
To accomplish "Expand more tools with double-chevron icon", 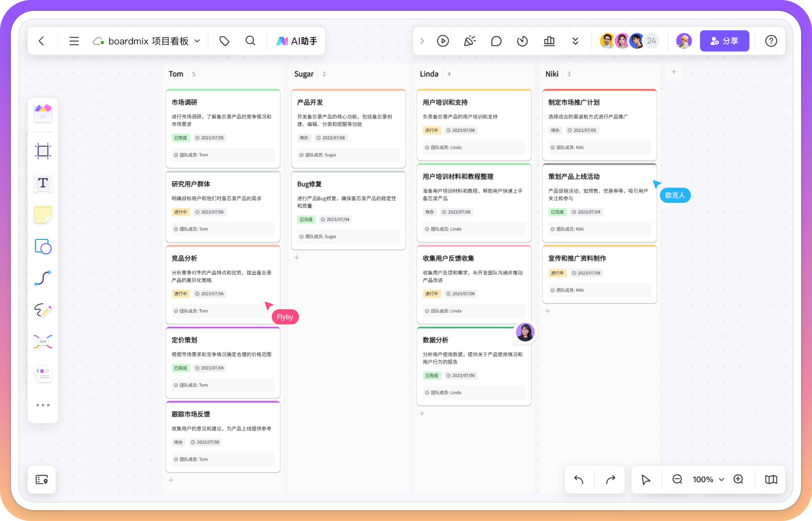I will click(576, 41).
